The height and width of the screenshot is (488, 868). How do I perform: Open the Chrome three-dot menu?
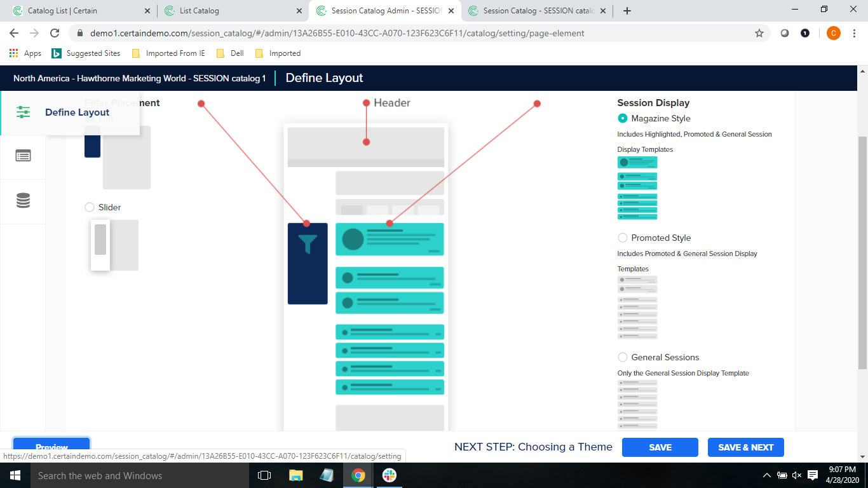(854, 33)
